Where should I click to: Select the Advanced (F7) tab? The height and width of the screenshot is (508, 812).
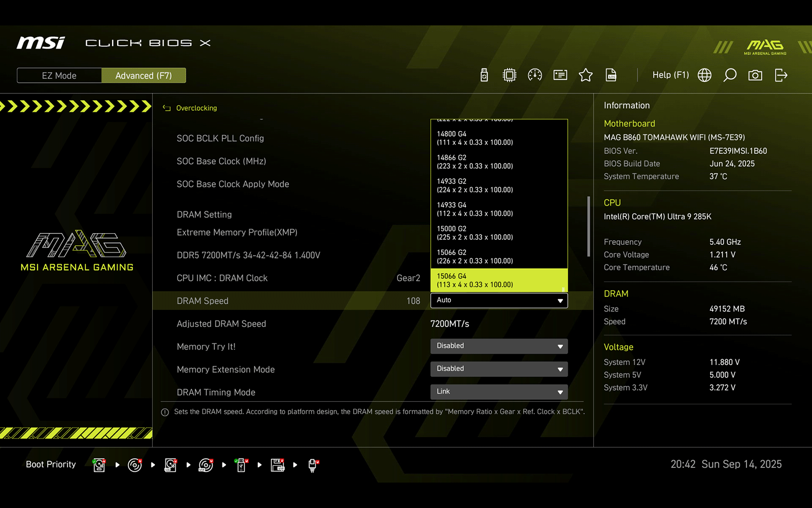tap(144, 75)
